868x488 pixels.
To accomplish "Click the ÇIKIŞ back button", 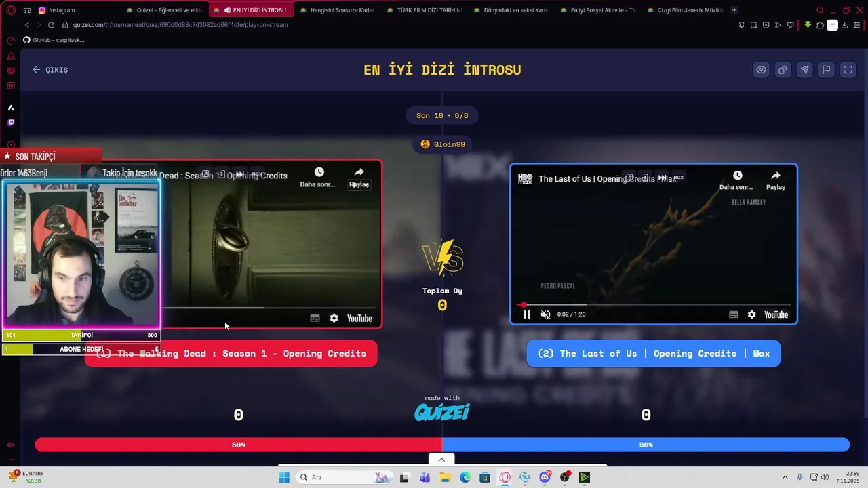I will [x=50, y=70].
